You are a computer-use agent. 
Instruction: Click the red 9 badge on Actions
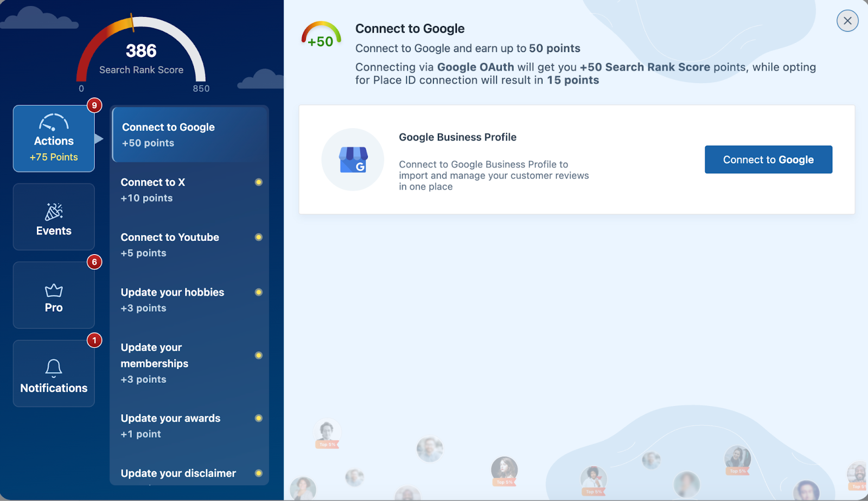(94, 105)
